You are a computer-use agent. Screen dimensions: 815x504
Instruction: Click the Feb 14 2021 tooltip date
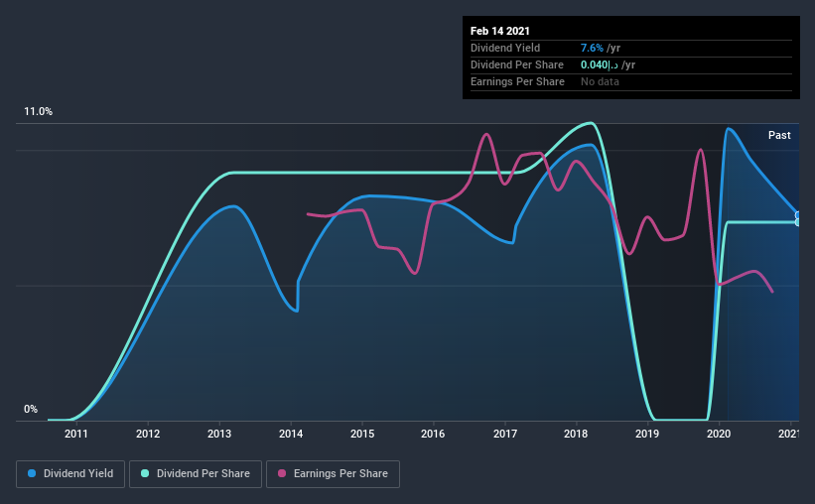click(500, 31)
